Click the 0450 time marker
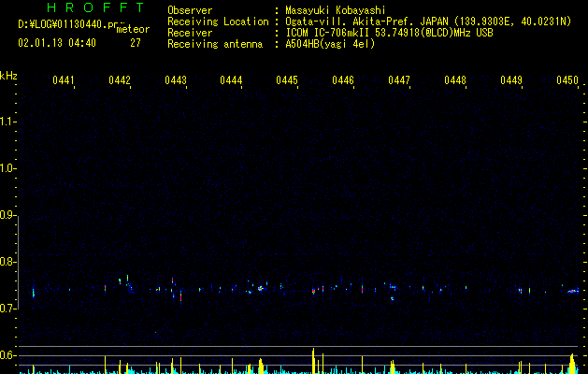The width and height of the screenshot is (588, 374). pos(567,80)
